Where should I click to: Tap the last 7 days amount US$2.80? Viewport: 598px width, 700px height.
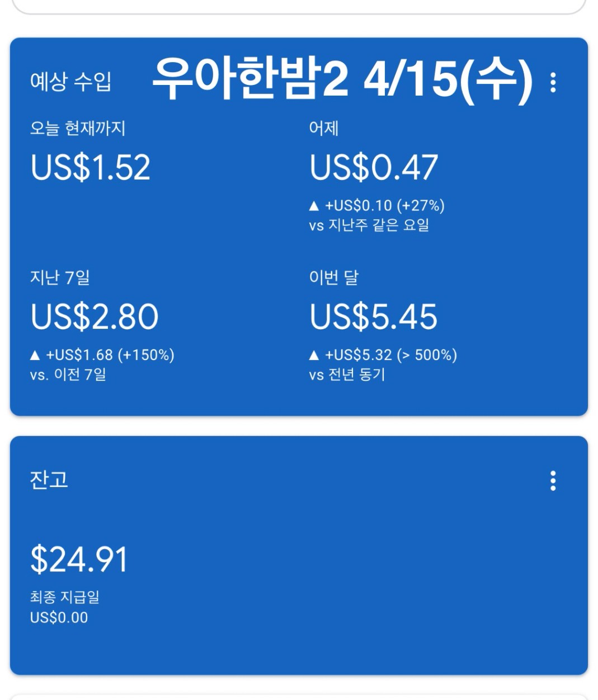click(95, 316)
